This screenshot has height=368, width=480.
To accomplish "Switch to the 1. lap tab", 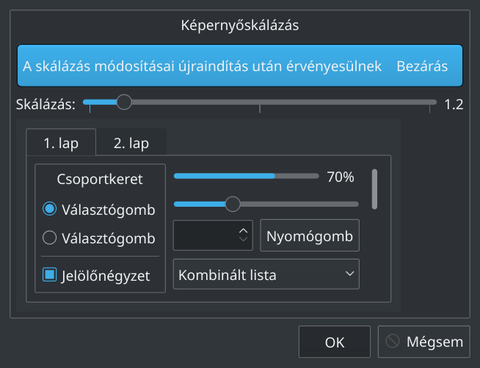I will click(x=61, y=142).
